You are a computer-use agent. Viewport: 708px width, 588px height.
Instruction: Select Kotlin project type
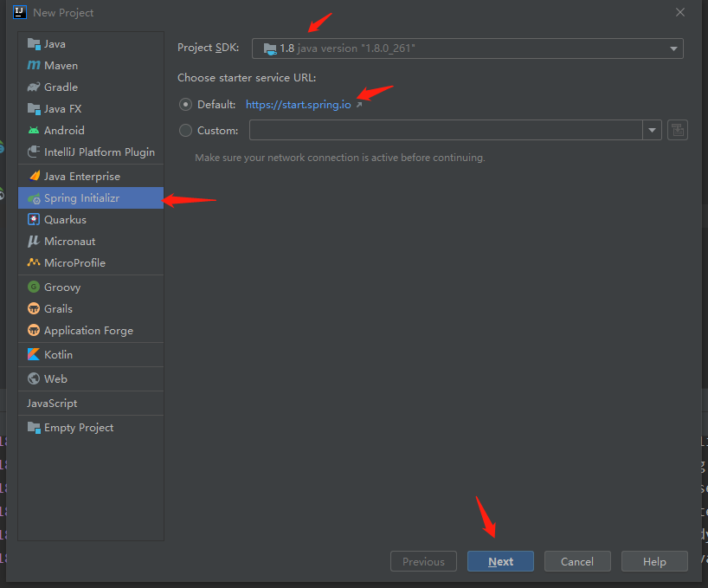coord(91,354)
